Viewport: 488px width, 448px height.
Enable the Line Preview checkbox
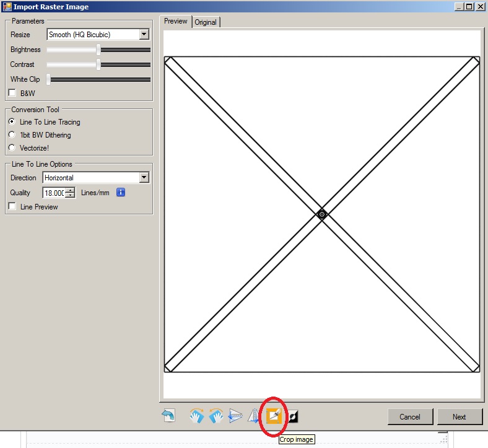pos(12,206)
